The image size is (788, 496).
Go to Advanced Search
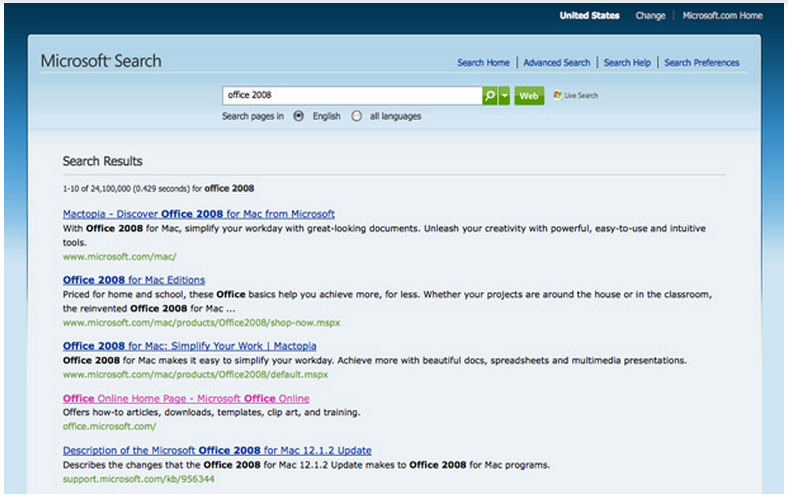tap(556, 63)
